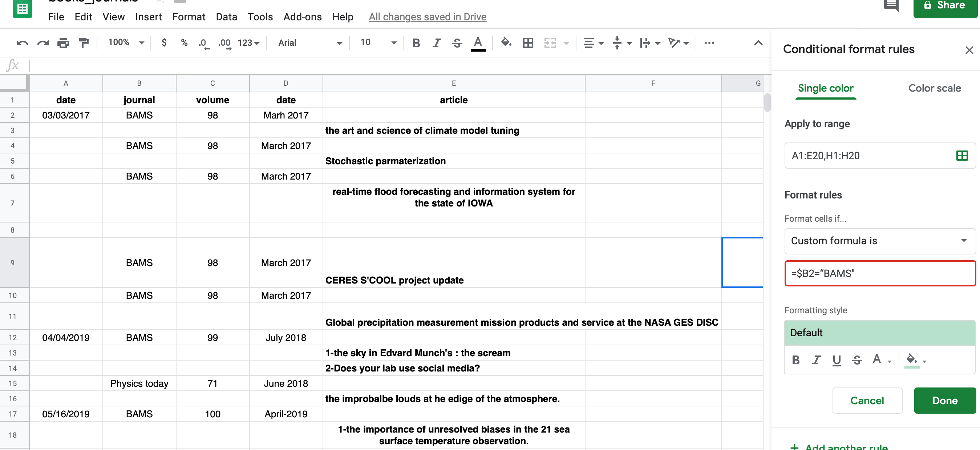Click the conditional format formula input field
Image resolution: width=980 pixels, height=450 pixels.
pos(879,273)
